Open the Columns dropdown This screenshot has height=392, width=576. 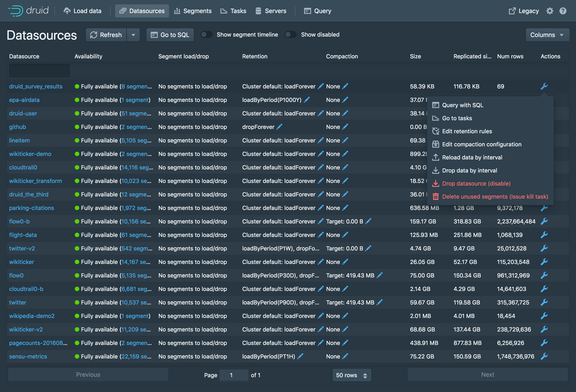(547, 35)
